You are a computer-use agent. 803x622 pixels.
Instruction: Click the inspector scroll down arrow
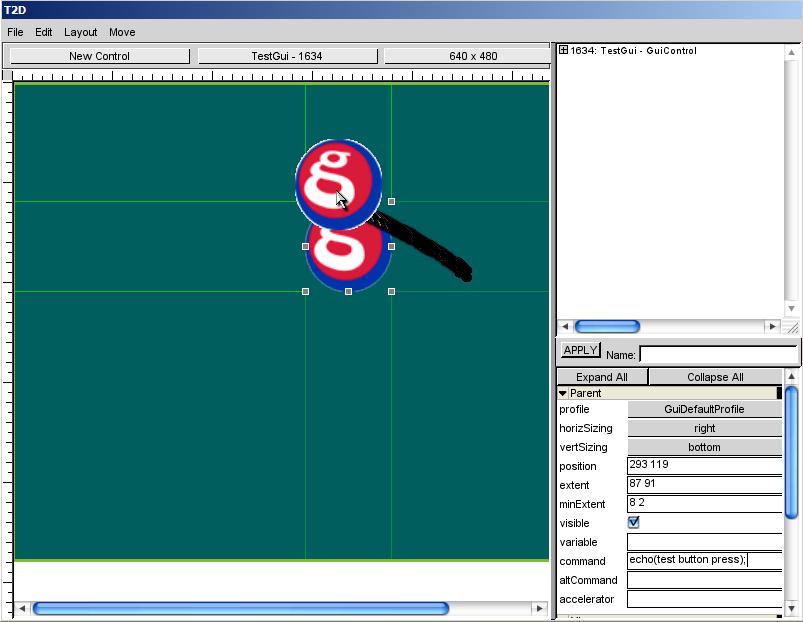(x=791, y=608)
